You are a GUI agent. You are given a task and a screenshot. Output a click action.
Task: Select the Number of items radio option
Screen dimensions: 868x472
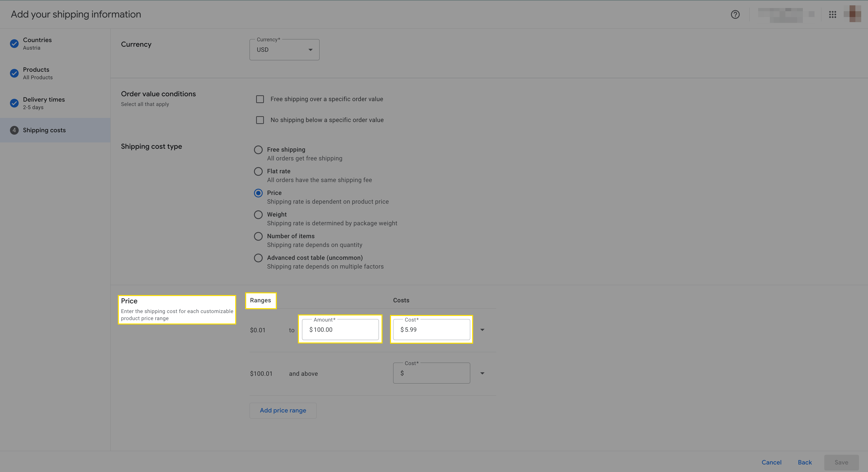(x=258, y=236)
